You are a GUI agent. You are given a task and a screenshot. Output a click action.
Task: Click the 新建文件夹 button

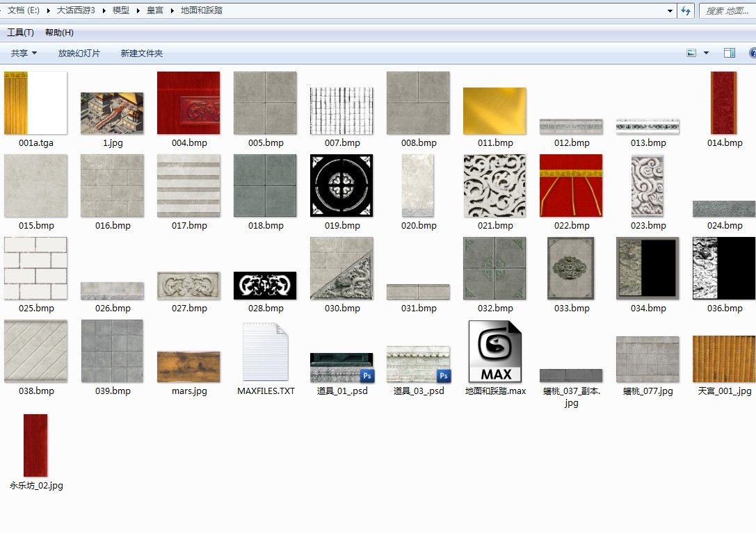(141, 53)
